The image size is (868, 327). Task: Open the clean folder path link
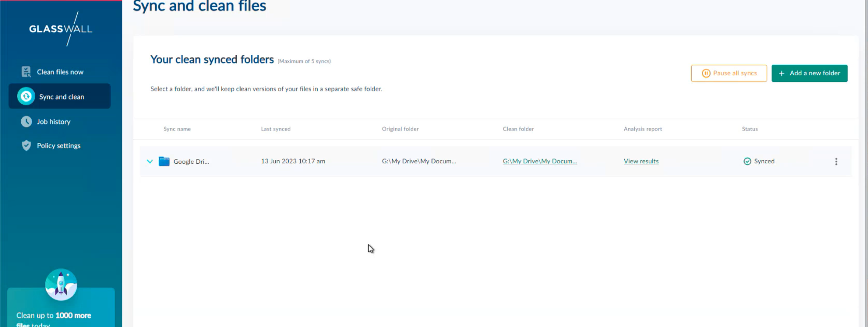coord(539,161)
